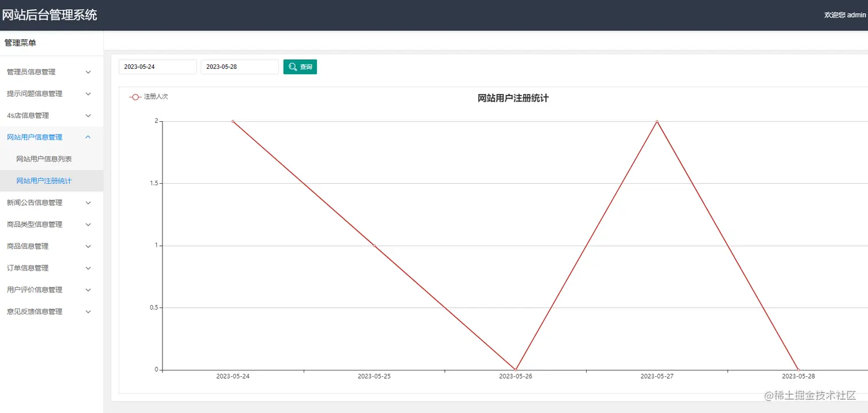Viewport: 868px width, 413px height.
Task: Click the 欢迎您 admin user link
Action: [845, 15]
